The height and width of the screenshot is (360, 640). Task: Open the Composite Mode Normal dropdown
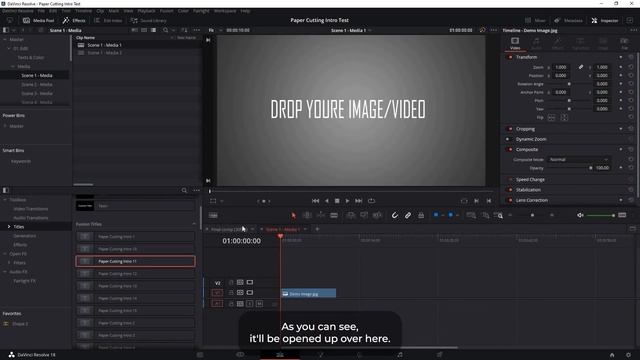tap(578, 160)
